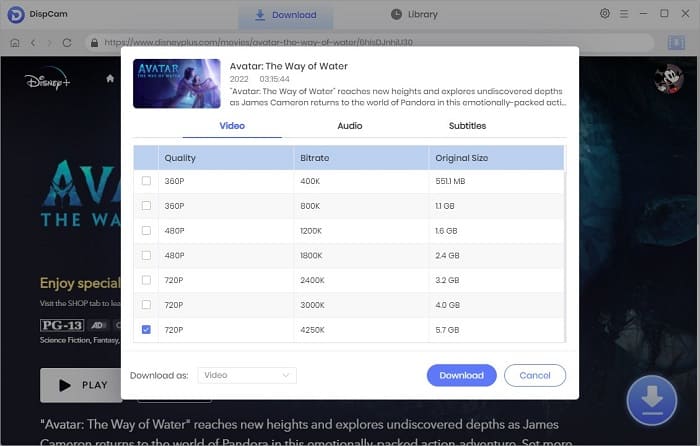
Task: Check the 480P 1800K quality row
Action: [146, 255]
